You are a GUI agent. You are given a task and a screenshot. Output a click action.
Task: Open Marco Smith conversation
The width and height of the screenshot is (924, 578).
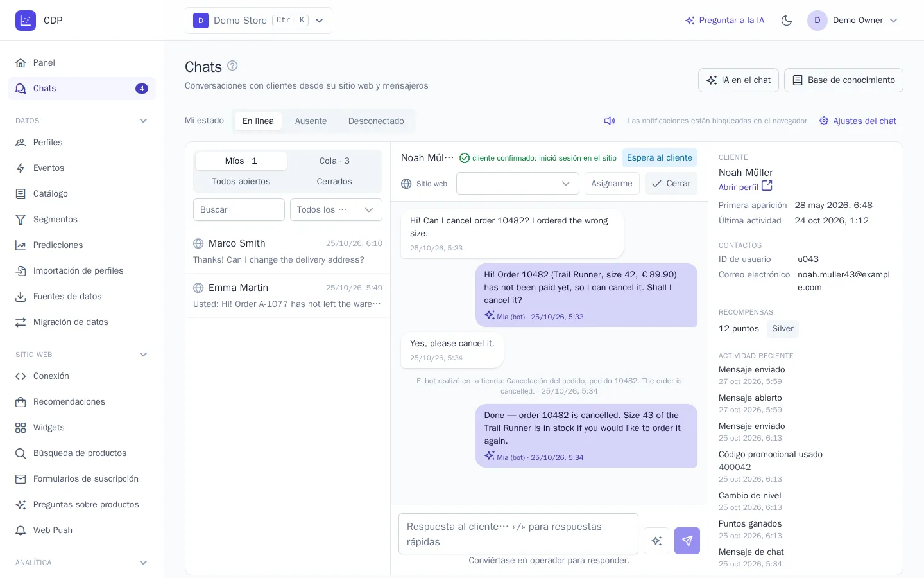[x=287, y=251]
